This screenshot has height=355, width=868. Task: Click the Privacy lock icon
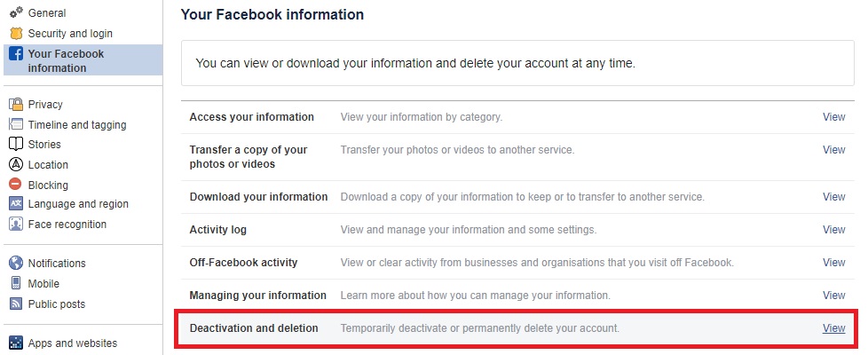pos(15,105)
